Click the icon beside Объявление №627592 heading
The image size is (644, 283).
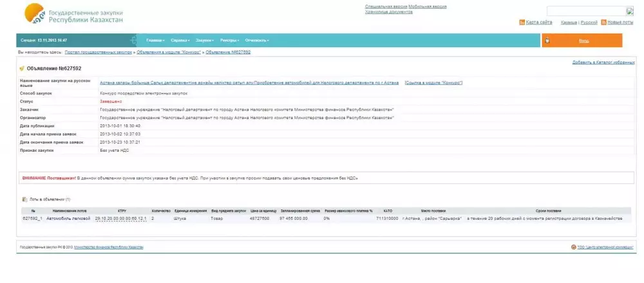pos(22,68)
